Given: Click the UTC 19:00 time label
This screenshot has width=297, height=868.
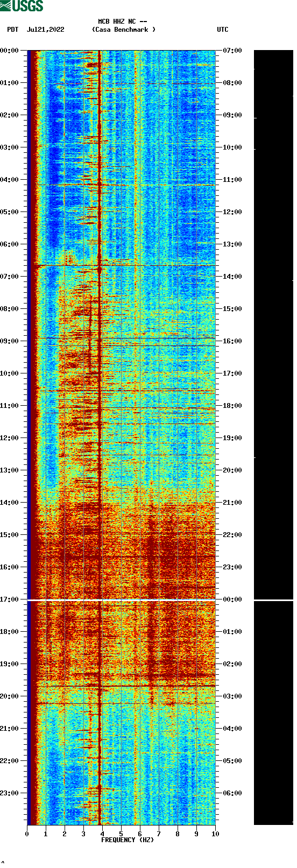Looking at the screenshot, I should coord(232,438).
